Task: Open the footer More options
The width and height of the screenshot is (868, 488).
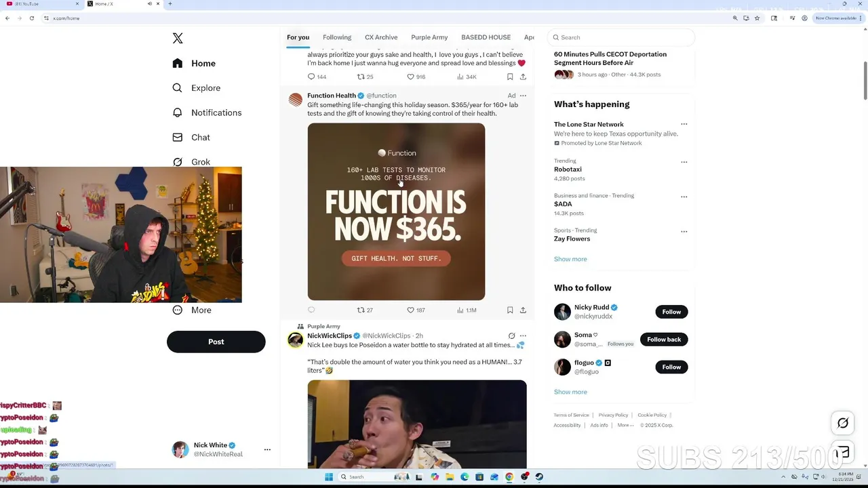Action: pyautogui.click(x=625, y=425)
